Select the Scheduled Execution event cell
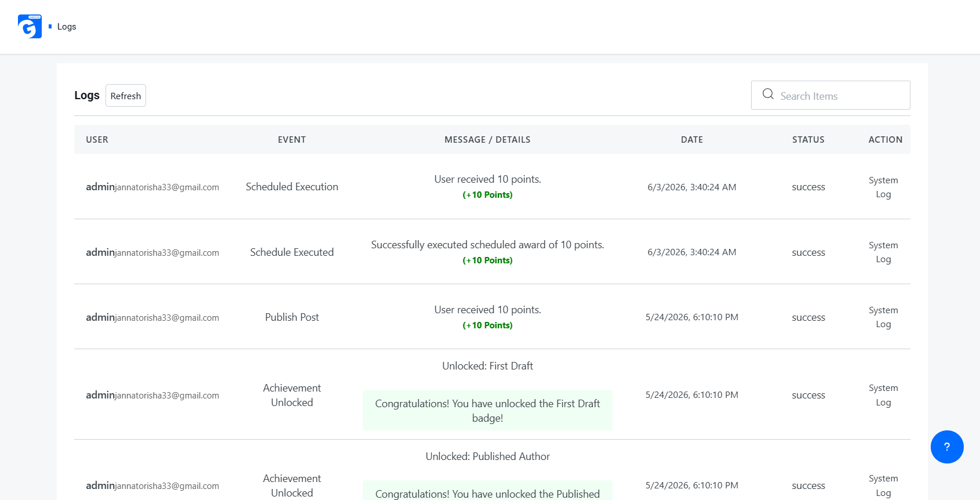 pyautogui.click(x=292, y=187)
